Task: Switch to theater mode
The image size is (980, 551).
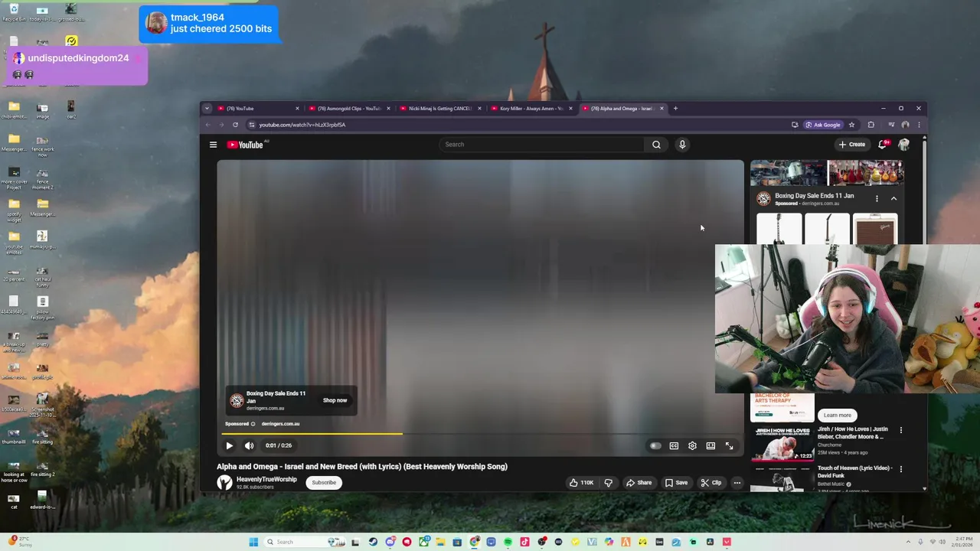Action: 710,445
